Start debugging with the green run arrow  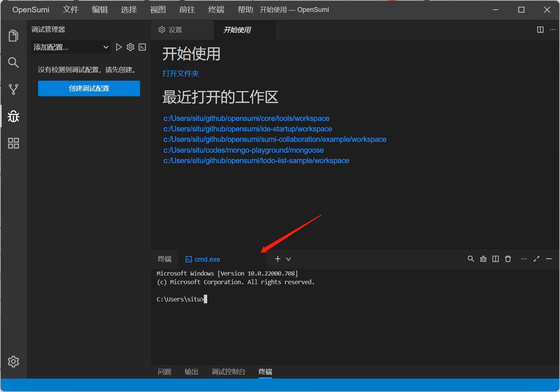pos(119,47)
